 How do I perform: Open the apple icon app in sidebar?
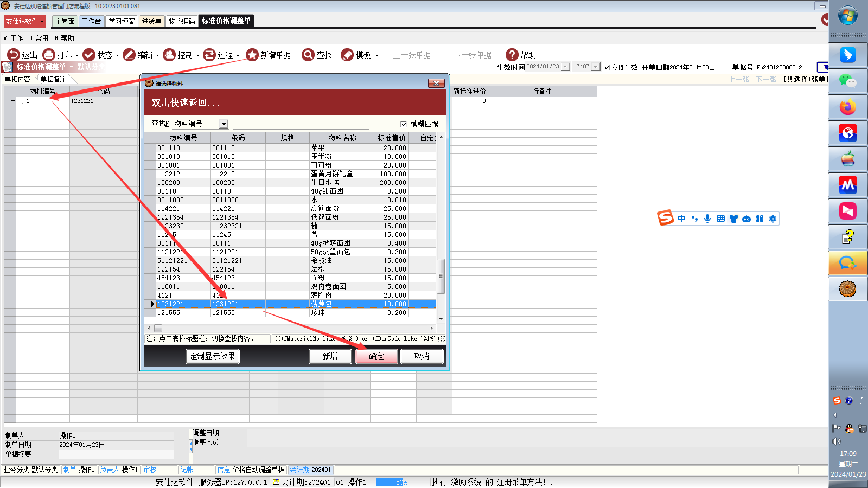pyautogui.click(x=847, y=159)
